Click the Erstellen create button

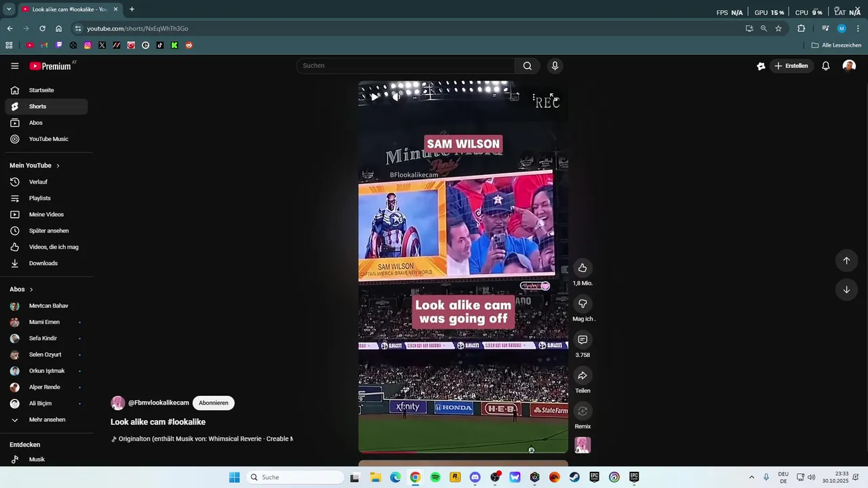pyautogui.click(x=792, y=66)
